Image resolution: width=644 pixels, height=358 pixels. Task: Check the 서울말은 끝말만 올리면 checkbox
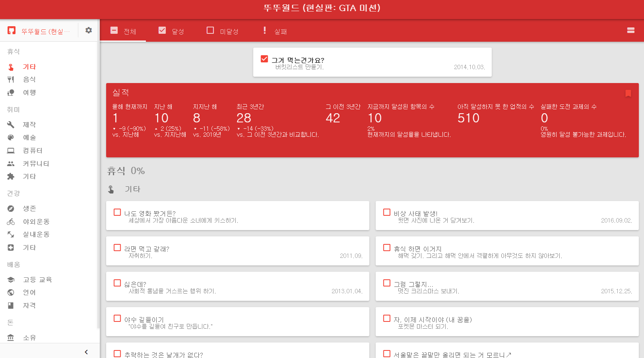tap(387, 354)
